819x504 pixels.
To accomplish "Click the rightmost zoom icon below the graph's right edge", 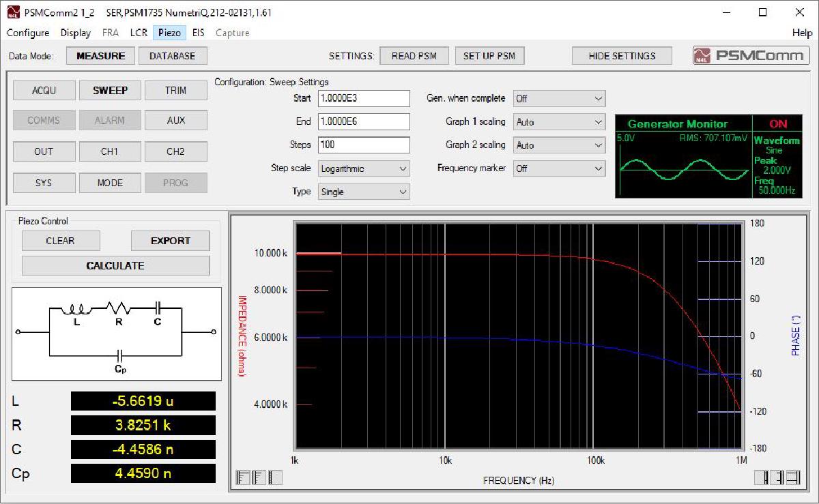I will 792,477.
